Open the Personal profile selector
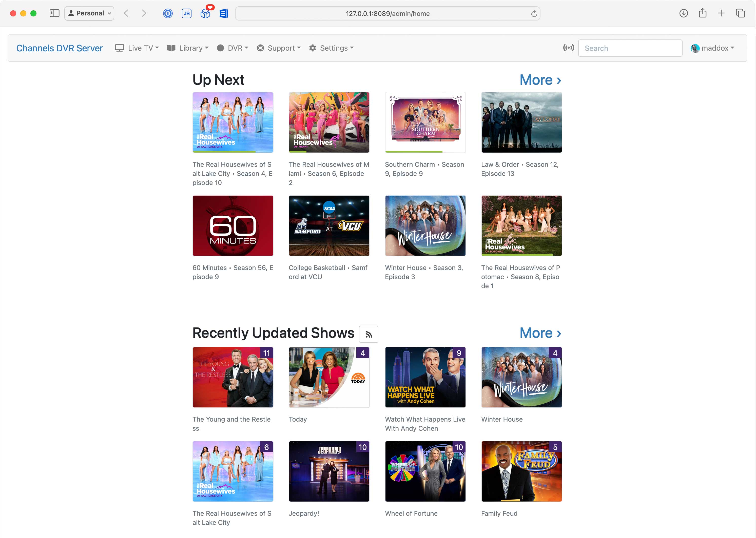The height and width of the screenshot is (538, 756). click(89, 13)
